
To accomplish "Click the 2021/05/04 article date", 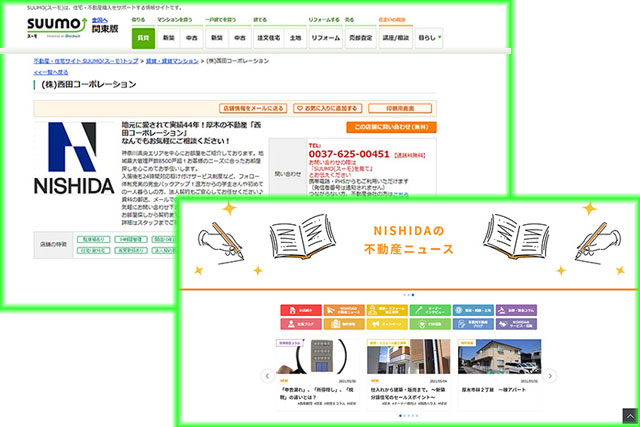I will coord(438,381).
